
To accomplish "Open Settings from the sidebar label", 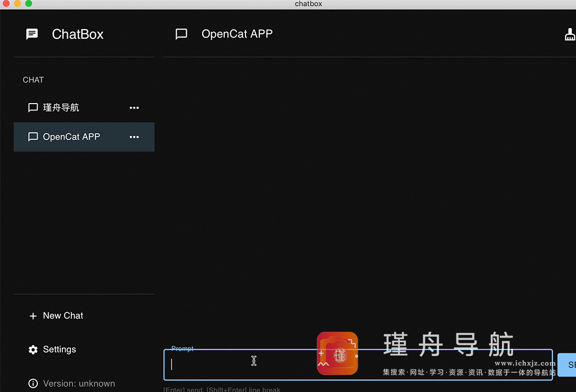I will click(x=59, y=349).
